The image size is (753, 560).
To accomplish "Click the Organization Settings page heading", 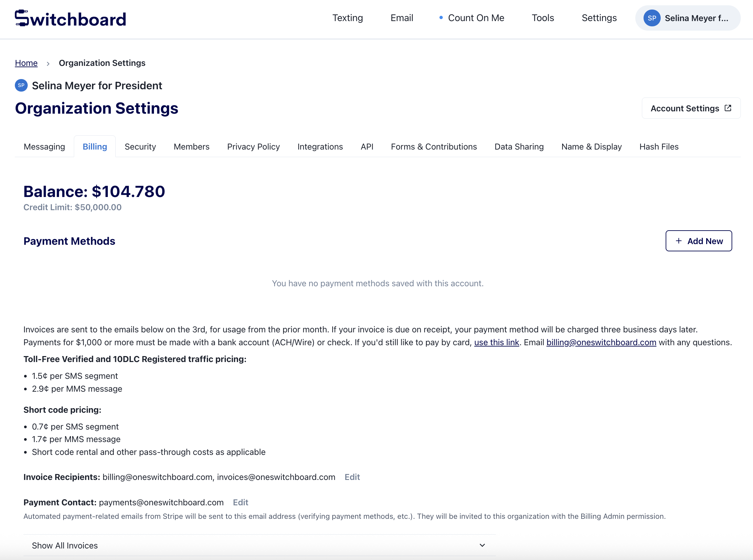I will point(97,108).
